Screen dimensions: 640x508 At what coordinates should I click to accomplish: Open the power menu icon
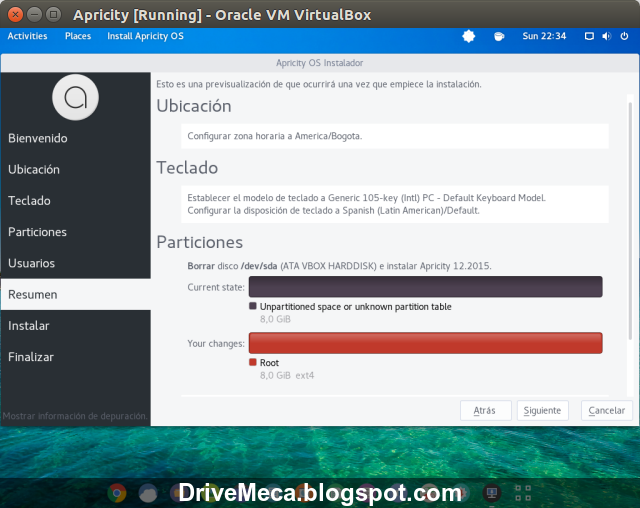[624, 36]
